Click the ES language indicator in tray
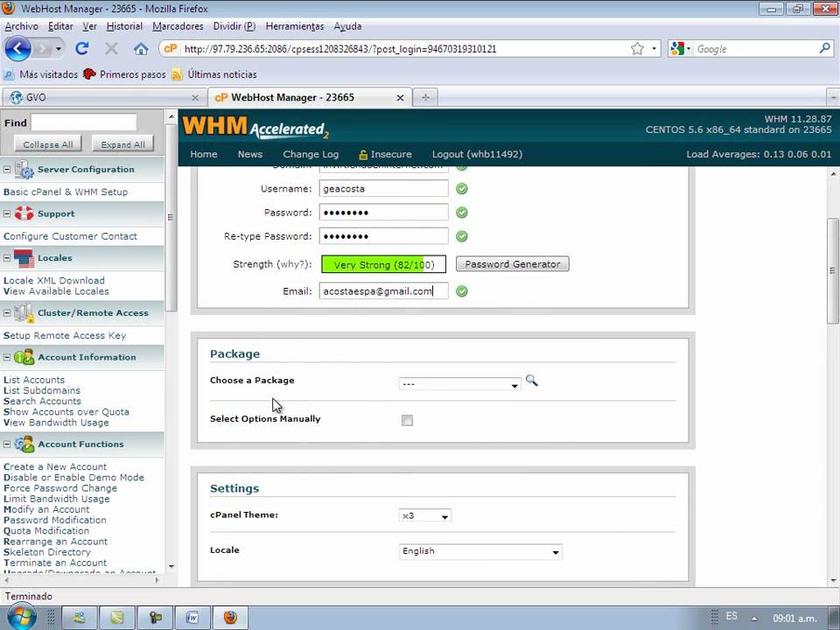The image size is (840, 630). pos(731,616)
